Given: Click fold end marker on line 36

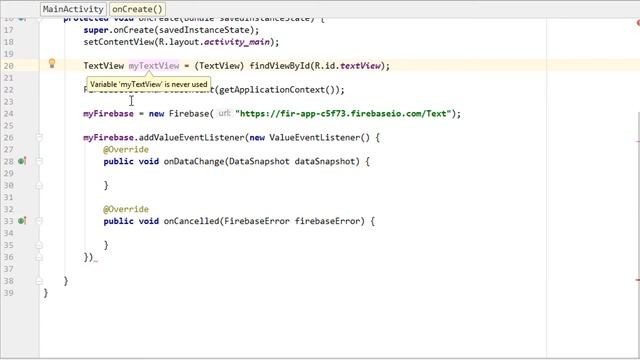Looking at the screenshot, I should pyautogui.click(x=39, y=257).
